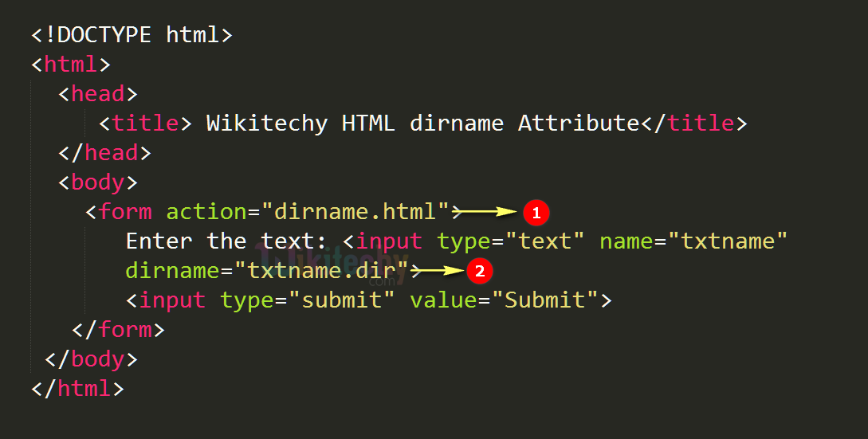Click the closing title tag
Screen dimensions: 868x439
click(x=694, y=123)
